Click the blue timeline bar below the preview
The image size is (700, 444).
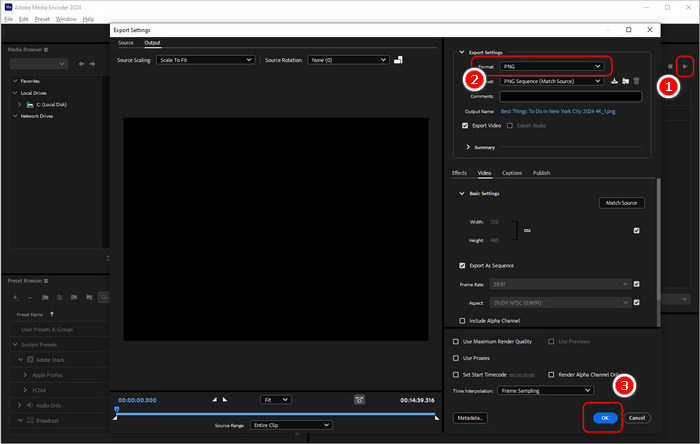click(276, 414)
